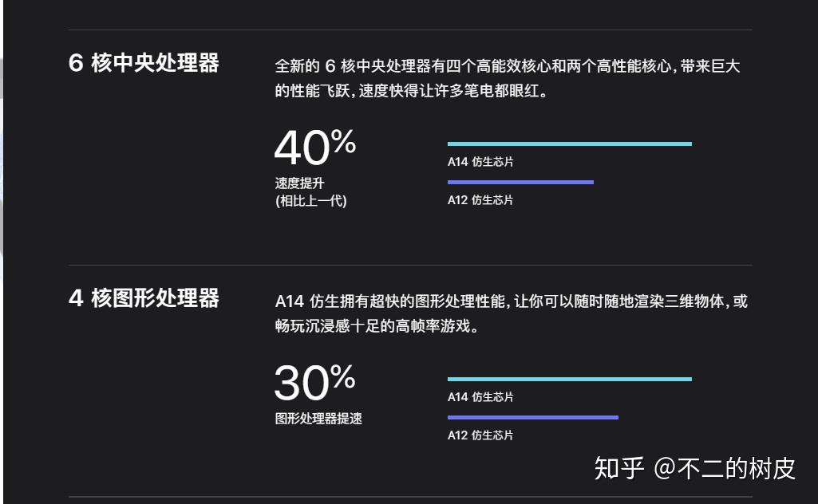Click the A12 仿生芯片 label in GPU section
This screenshot has height=504, width=818.
click(480, 435)
